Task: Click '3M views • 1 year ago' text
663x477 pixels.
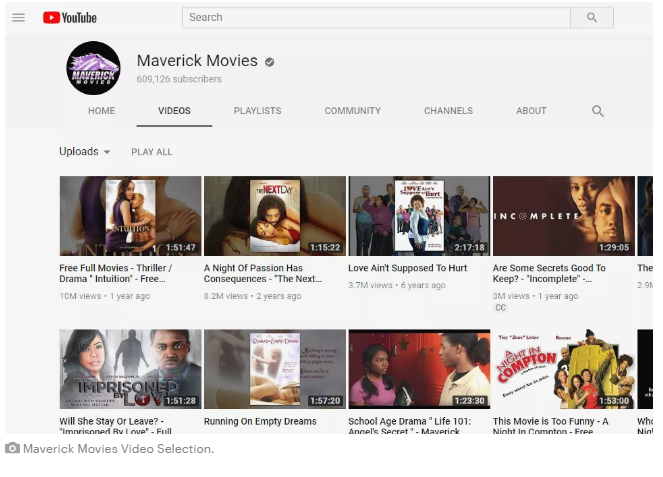Action: [535, 296]
